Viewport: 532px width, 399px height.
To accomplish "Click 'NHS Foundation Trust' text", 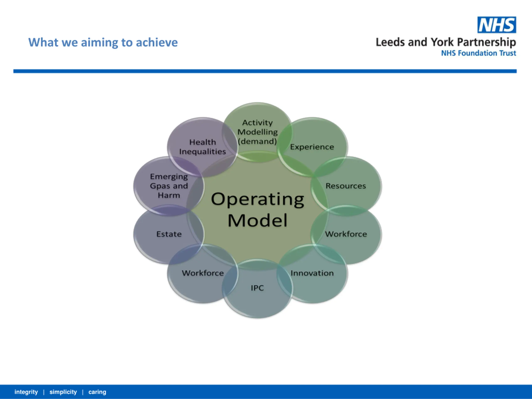I will click(478, 53).
